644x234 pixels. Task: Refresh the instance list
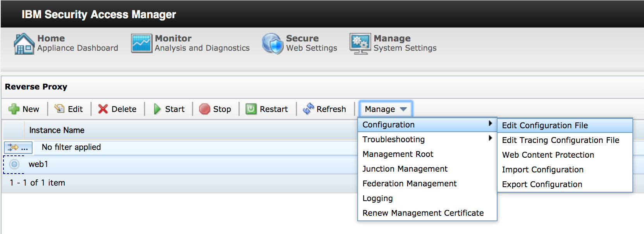pos(309,108)
